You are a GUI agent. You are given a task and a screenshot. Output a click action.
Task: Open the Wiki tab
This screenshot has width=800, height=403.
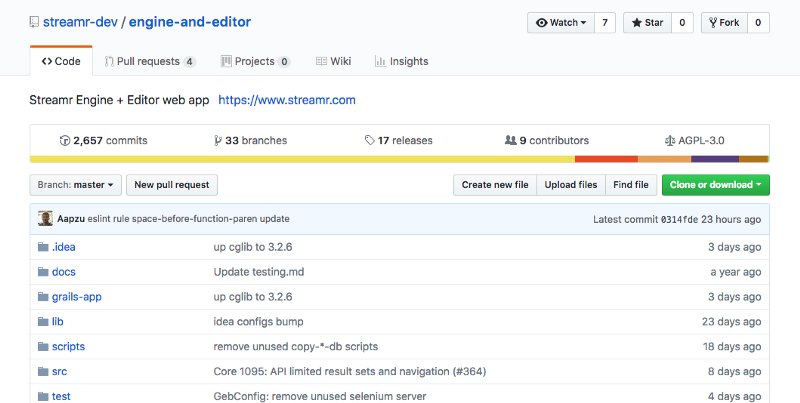coord(334,61)
